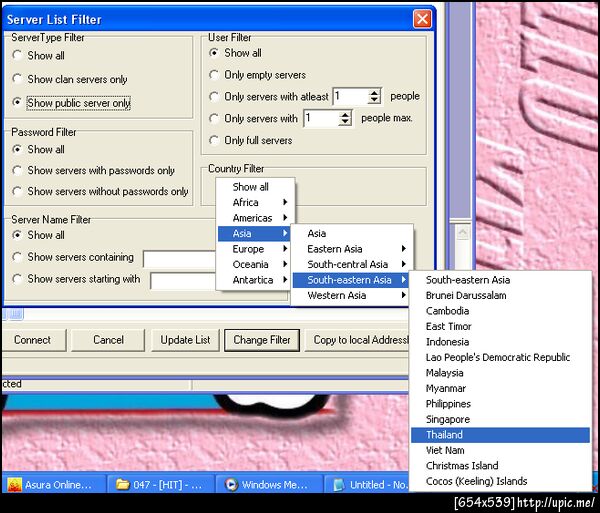Increase the 'people max.' spinner value
Image resolution: width=600 pixels, height=513 pixels.
coord(345,114)
